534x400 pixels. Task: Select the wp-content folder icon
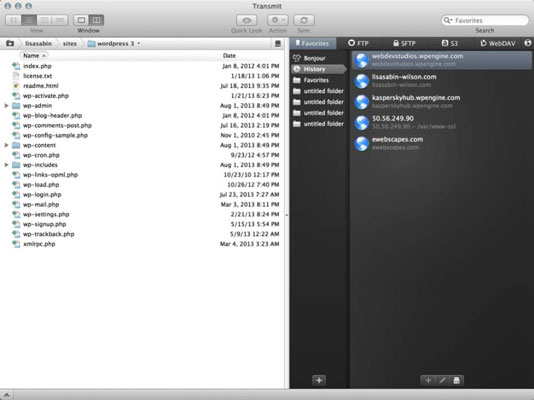click(x=16, y=145)
